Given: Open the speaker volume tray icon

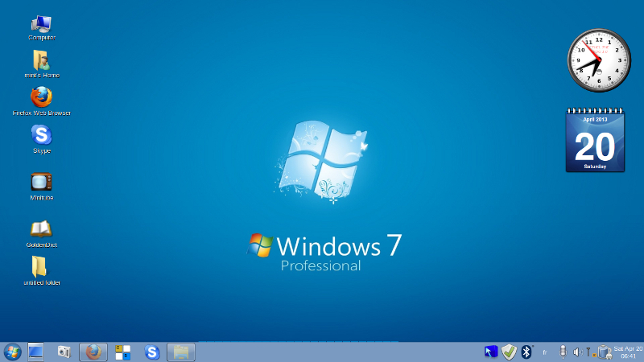Looking at the screenshot, I should [x=577, y=352].
